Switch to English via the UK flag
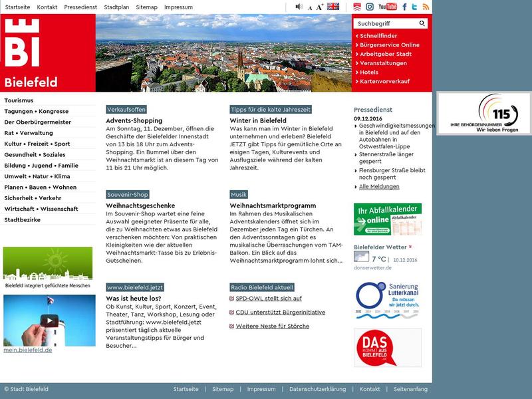 tap(333, 7)
